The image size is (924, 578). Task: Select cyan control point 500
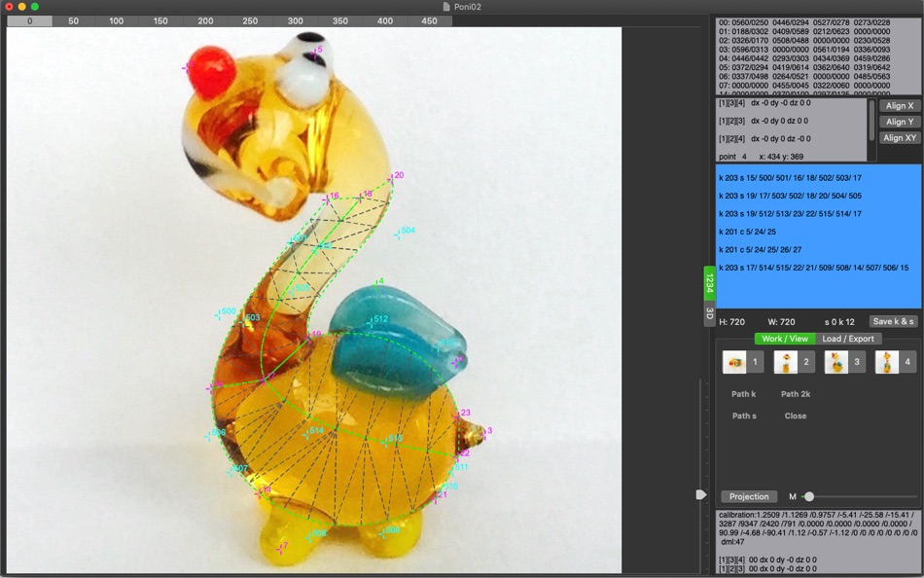(219, 313)
